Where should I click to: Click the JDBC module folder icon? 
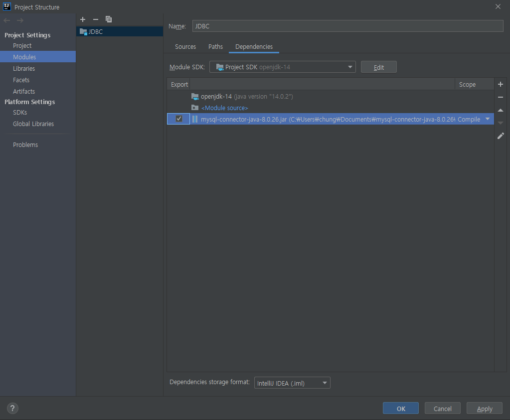click(x=83, y=31)
